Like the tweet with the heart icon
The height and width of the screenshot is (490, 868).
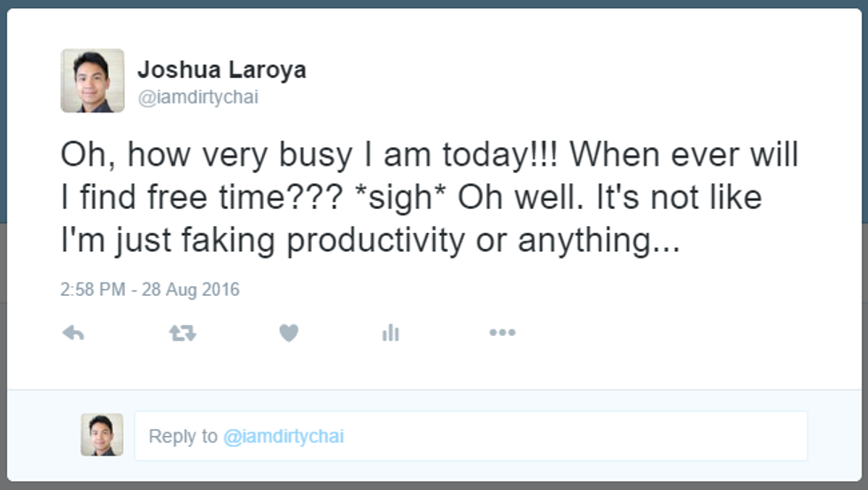pos(289,333)
